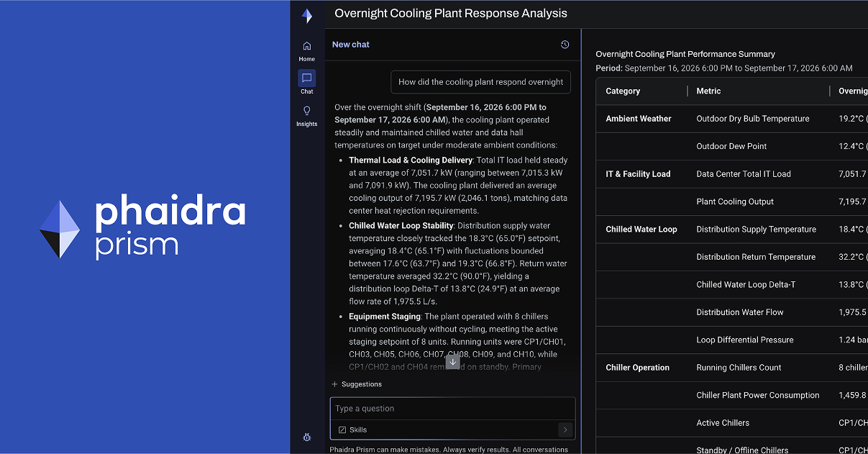Click the 32.2°C return temperature value
Image resolution: width=868 pixels, height=454 pixels.
coord(853,257)
